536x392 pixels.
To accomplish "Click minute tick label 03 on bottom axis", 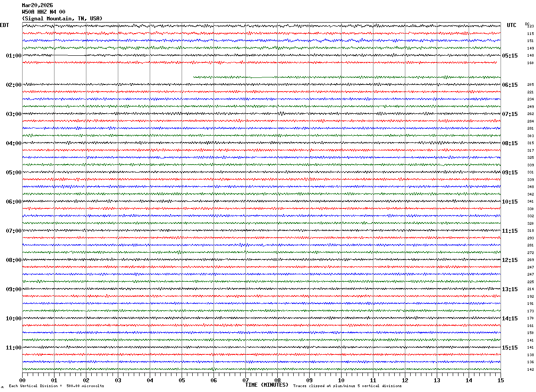I will pos(118,380).
